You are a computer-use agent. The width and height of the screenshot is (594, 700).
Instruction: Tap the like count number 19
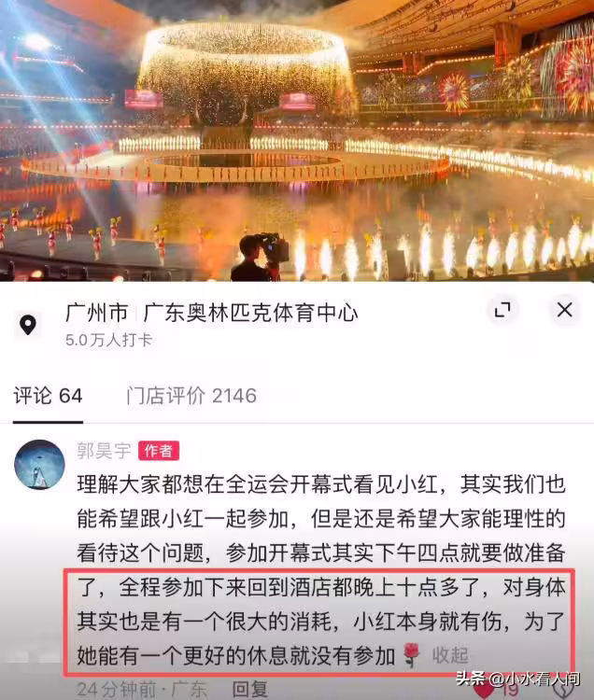(509, 691)
